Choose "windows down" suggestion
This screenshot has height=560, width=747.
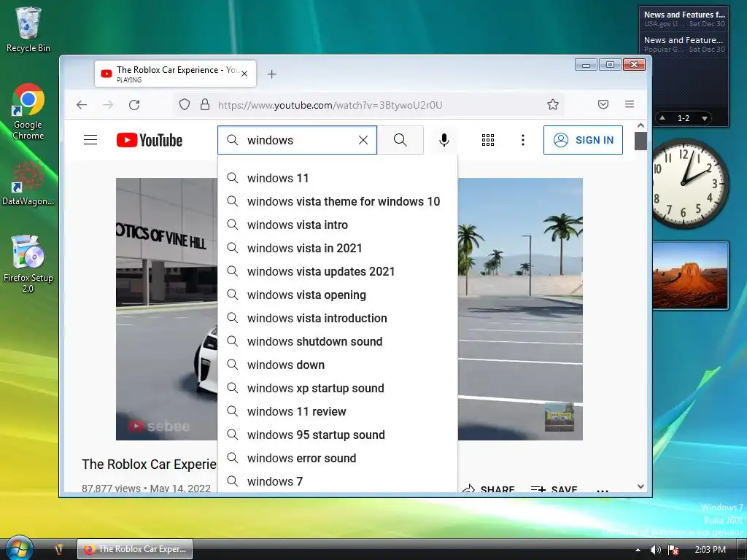(x=337, y=365)
